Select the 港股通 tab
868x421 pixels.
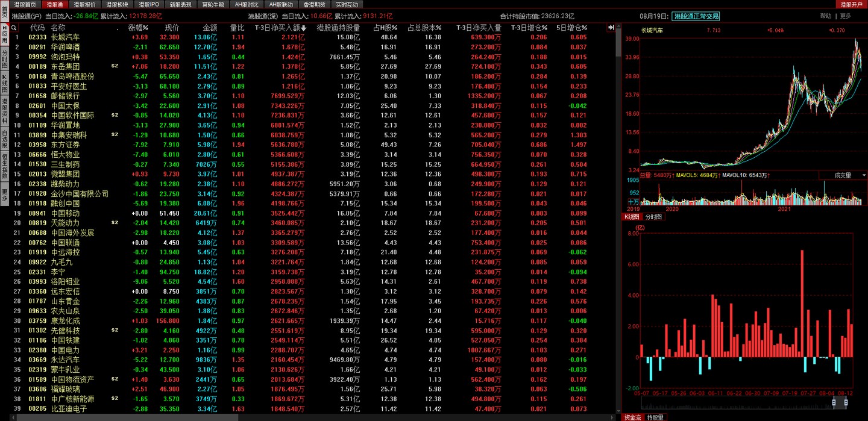click(55, 4)
